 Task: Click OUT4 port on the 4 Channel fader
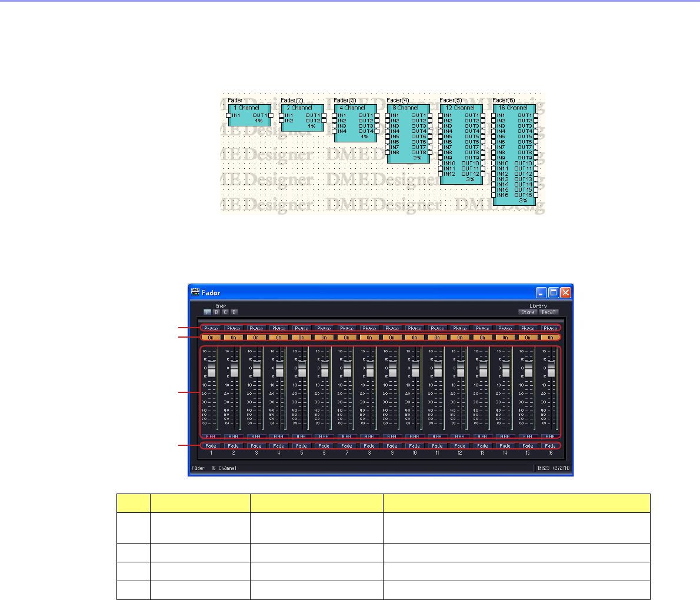tap(377, 131)
